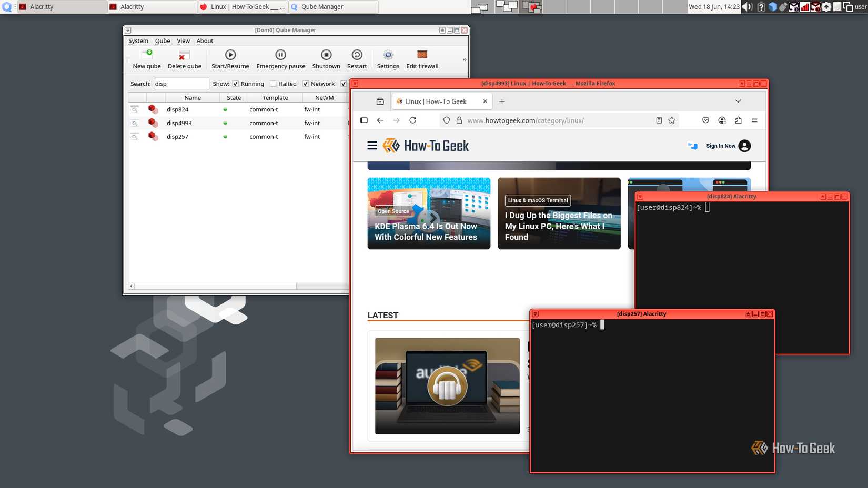Edit the firewall rules
Screen dimensions: 868x488
pyautogui.click(x=421, y=58)
